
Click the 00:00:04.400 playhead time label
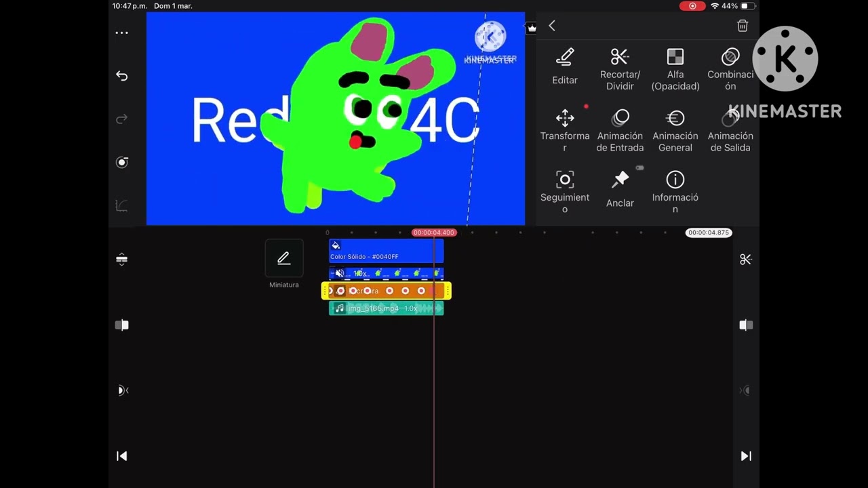[x=434, y=232]
